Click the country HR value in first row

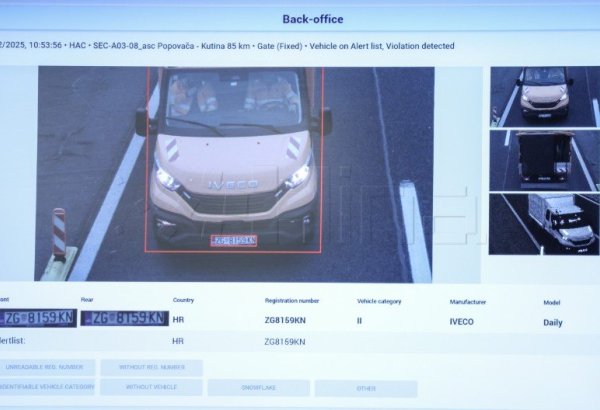[178, 321]
